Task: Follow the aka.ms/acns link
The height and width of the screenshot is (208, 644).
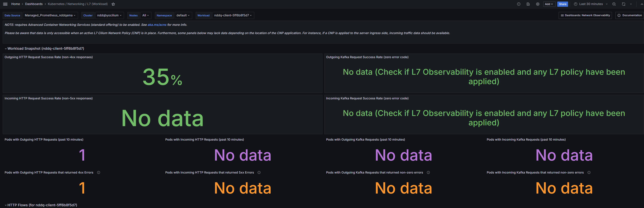Action: [x=157, y=25]
